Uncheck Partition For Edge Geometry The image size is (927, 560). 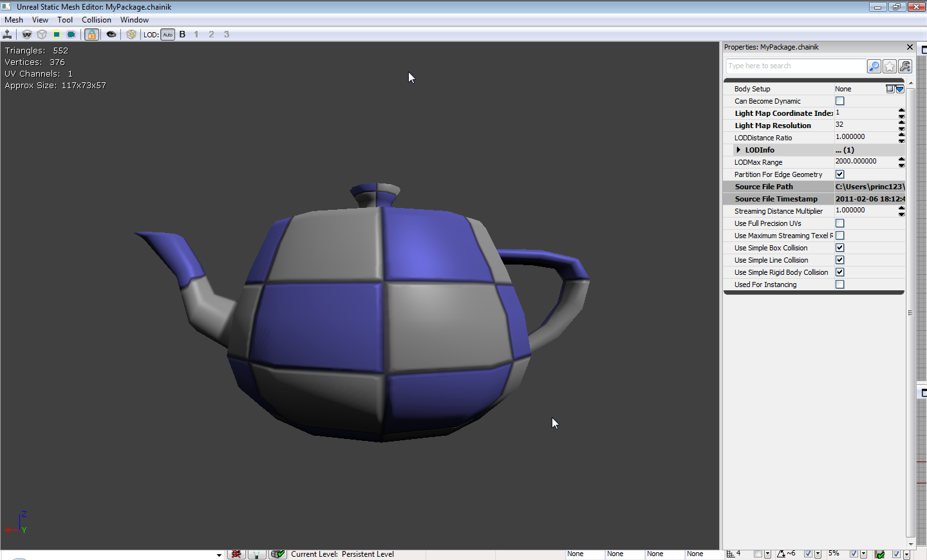point(839,174)
